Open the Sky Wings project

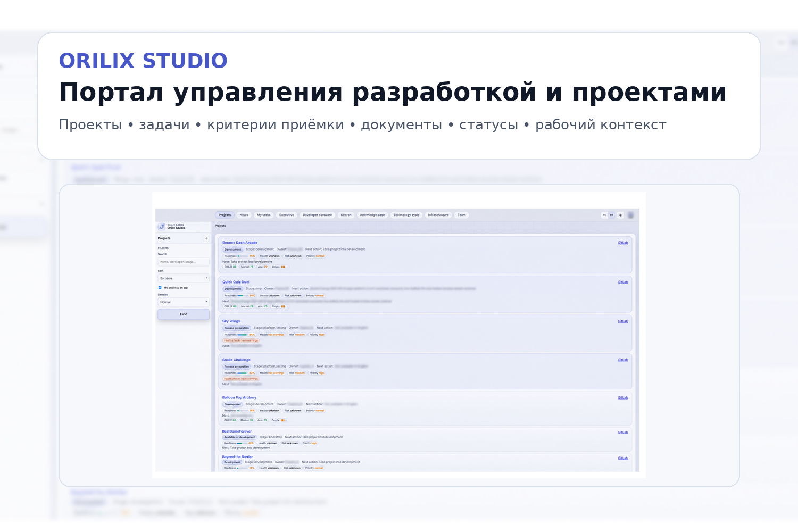click(x=231, y=321)
